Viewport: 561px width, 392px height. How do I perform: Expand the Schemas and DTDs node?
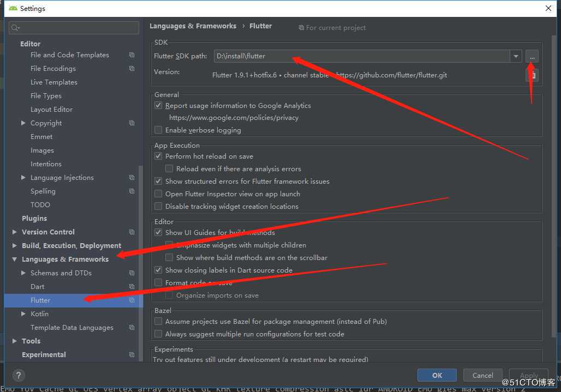click(x=23, y=273)
